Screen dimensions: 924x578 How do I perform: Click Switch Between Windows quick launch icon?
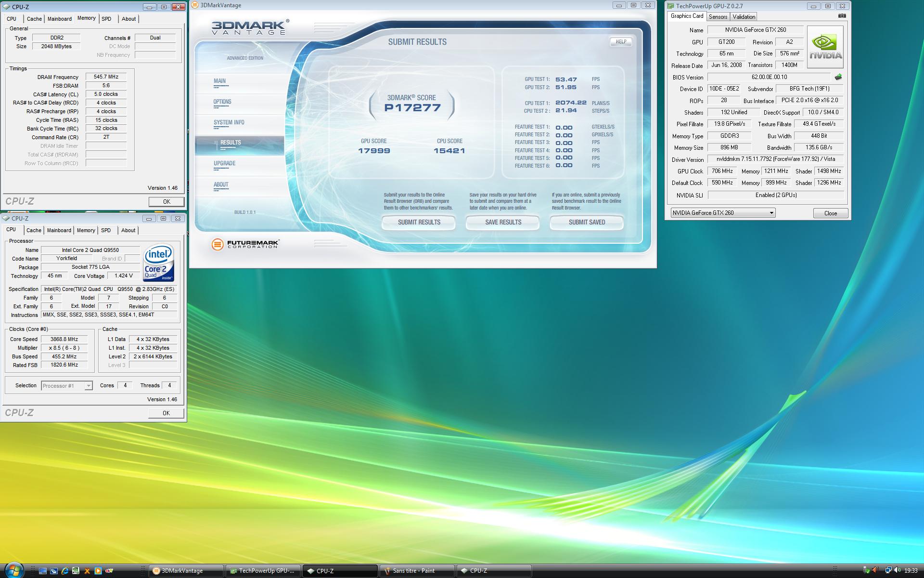tap(54, 571)
